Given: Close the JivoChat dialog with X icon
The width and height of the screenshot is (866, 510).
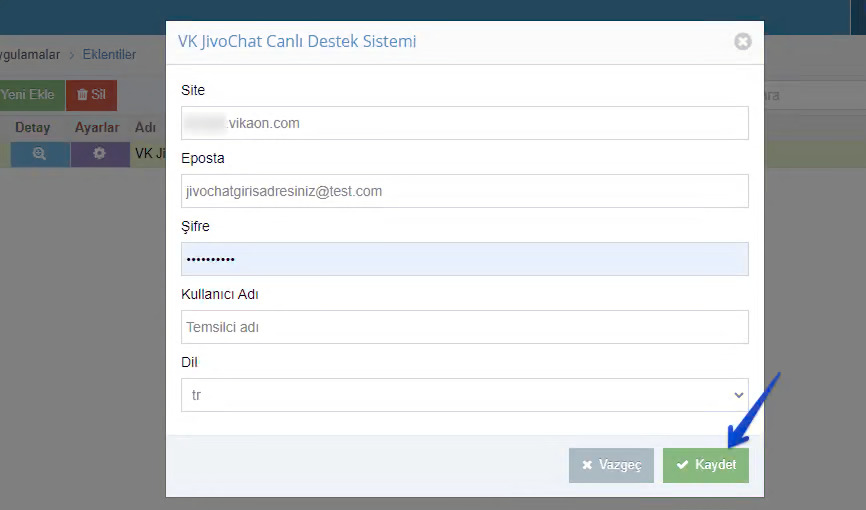Looking at the screenshot, I should [743, 41].
